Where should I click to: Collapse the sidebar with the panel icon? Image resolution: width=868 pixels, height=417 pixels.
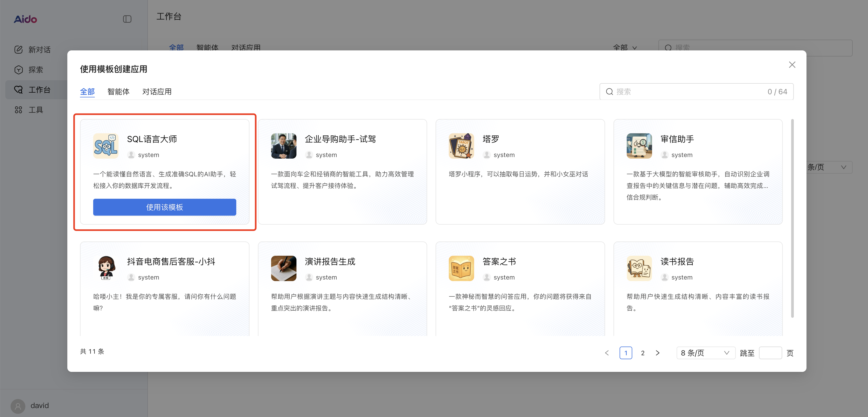click(127, 19)
